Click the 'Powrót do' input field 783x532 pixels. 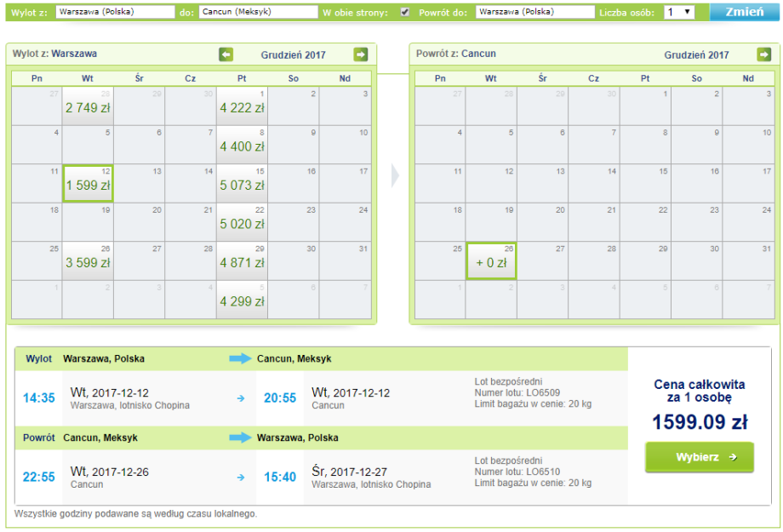[534, 12]
